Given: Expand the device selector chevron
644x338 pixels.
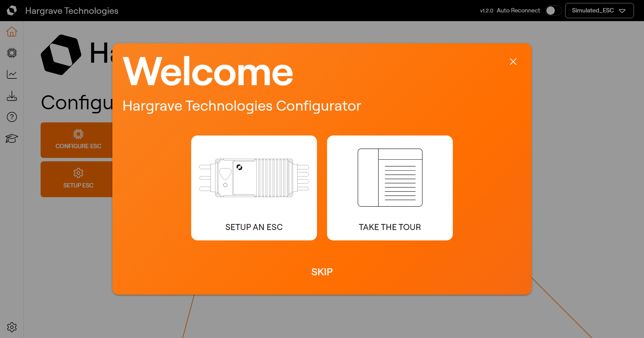Looking at the screenshot, I should coord(623,11).
